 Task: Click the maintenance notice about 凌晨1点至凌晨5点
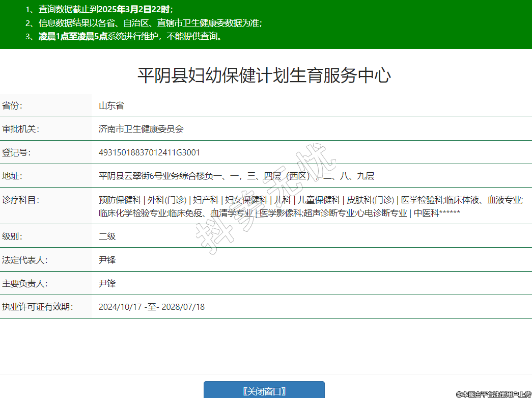[131, 36]
